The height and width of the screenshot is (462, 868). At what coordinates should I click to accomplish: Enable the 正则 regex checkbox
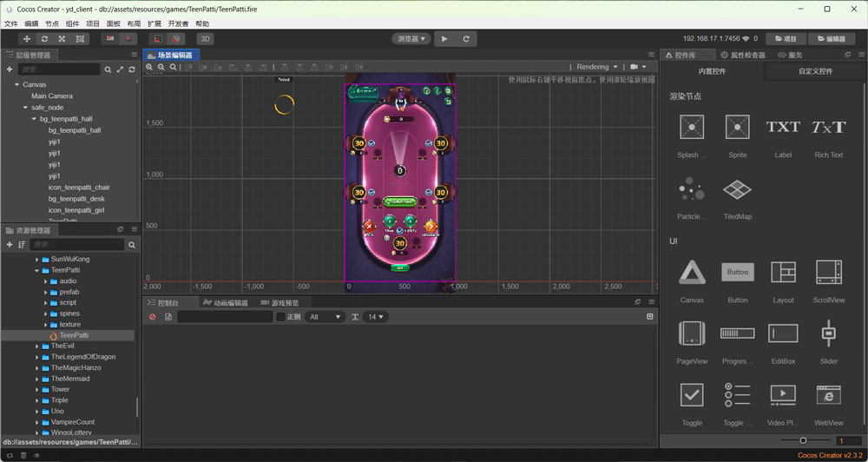point(280,317)
